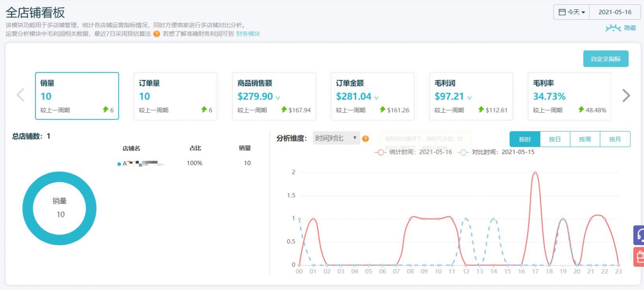Expand the $281.04 currency chevron
Screen dimensions: 644x290
[376, 98]
